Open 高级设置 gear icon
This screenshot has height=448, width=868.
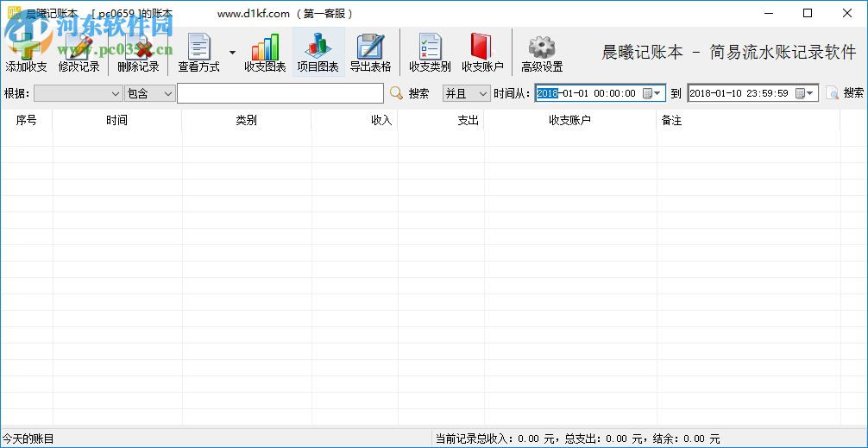(x=542, y=53)
